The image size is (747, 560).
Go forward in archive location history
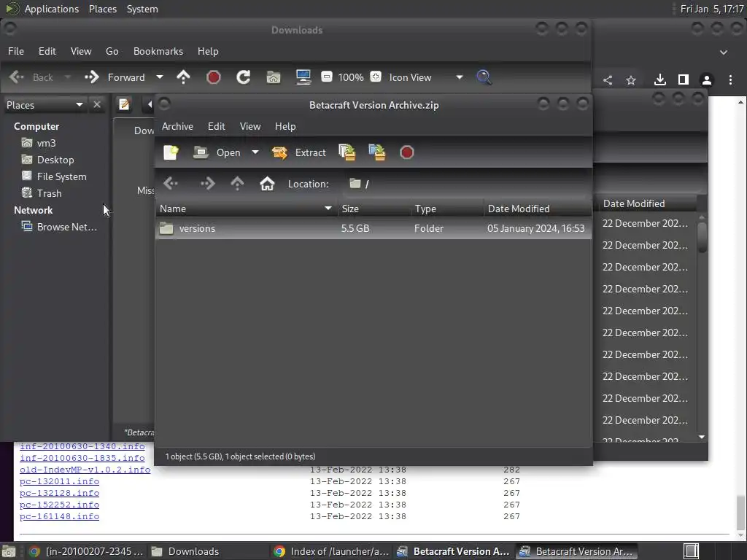point(207,183)
